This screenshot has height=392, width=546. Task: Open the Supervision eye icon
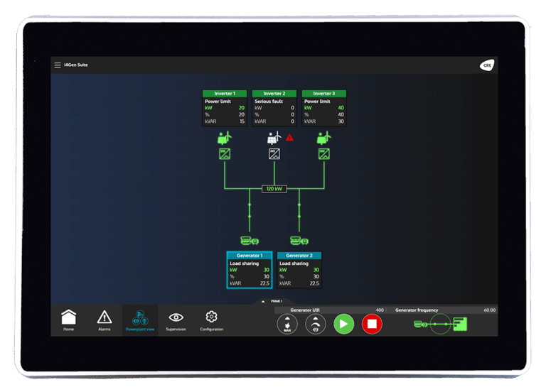click(x=176, y=319)
